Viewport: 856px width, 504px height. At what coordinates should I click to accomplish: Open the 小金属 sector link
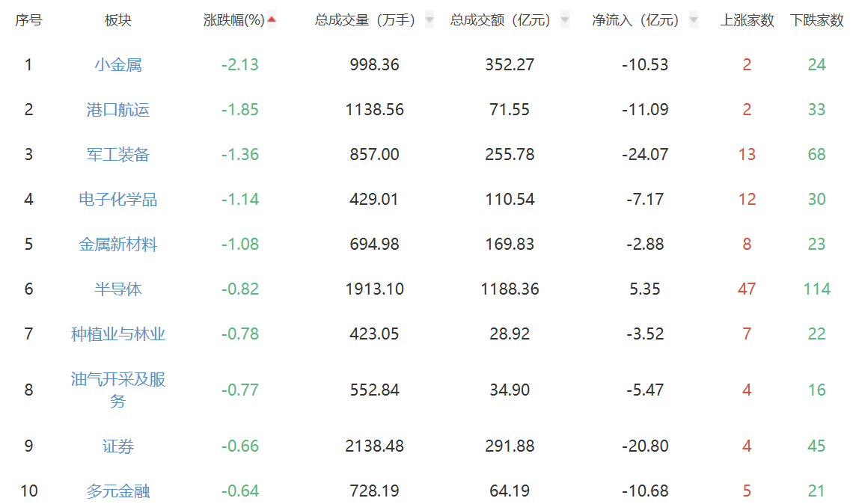[118, 65]
